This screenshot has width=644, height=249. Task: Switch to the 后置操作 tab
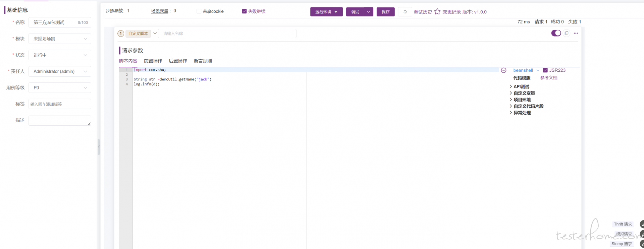click(178, 61)
